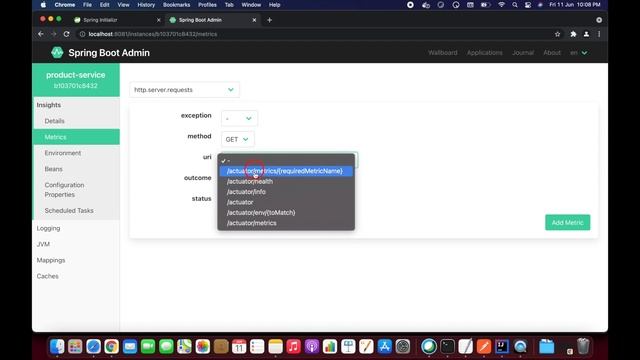Open Beans in the sidebar
Viewport: 640px width, 360px height.
pos(76,169)
